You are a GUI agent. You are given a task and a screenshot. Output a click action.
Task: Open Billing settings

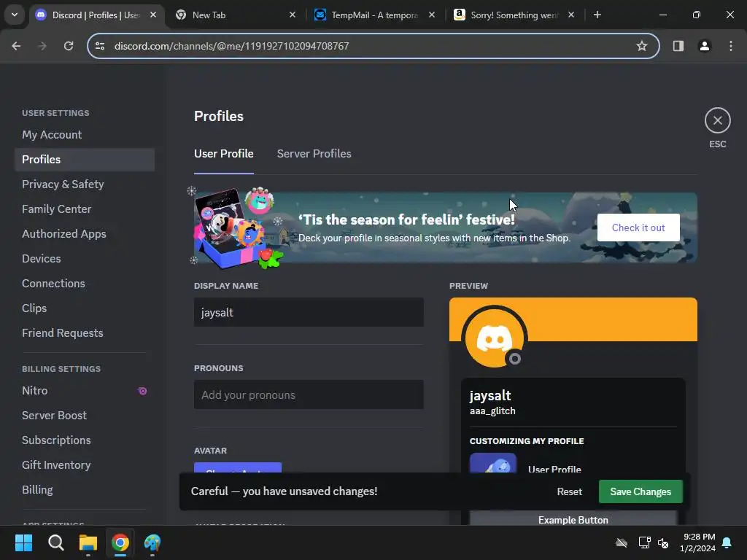pyautogui.click(x=85, y=489)
